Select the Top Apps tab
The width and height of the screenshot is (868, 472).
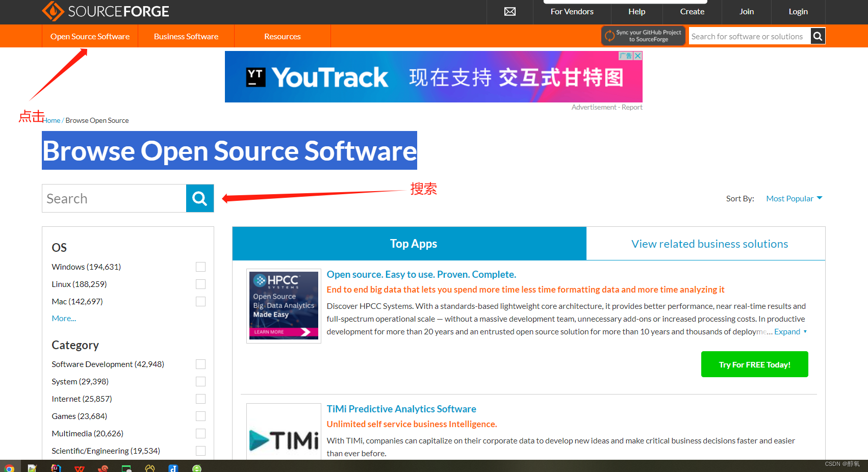410,244
